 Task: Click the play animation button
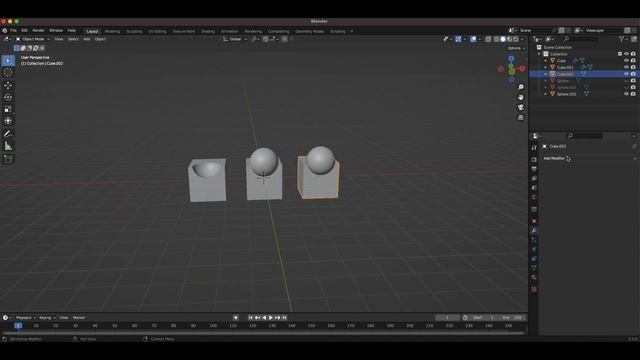[271, 318]
